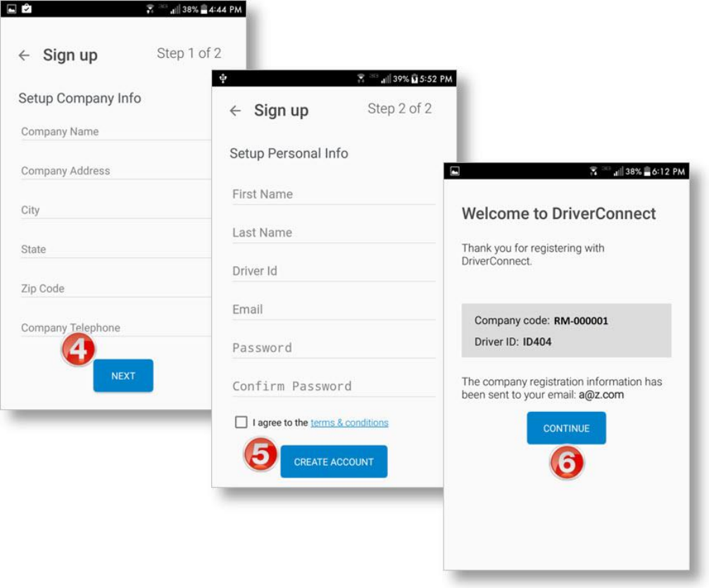This screenshot has width=709, height=588.
Task: Tap the wifi icon in Step 1 status bar
Action: [x=150, y=8]
